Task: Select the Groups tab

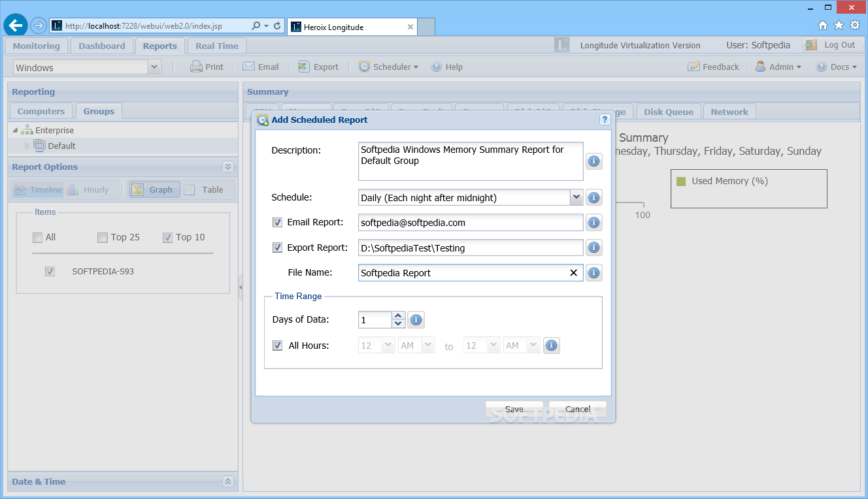Action: [99, 111]
